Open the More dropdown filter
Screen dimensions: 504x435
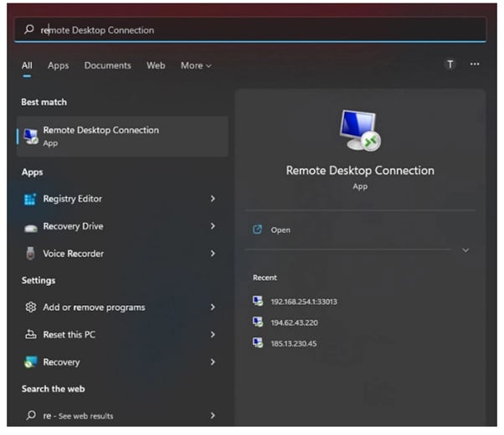[x=196, y=65]
